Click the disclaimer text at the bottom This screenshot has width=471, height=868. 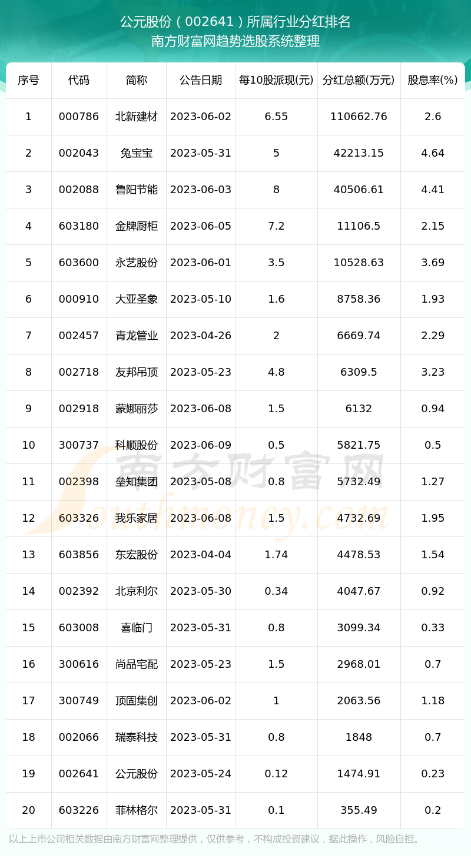point(215,839)
